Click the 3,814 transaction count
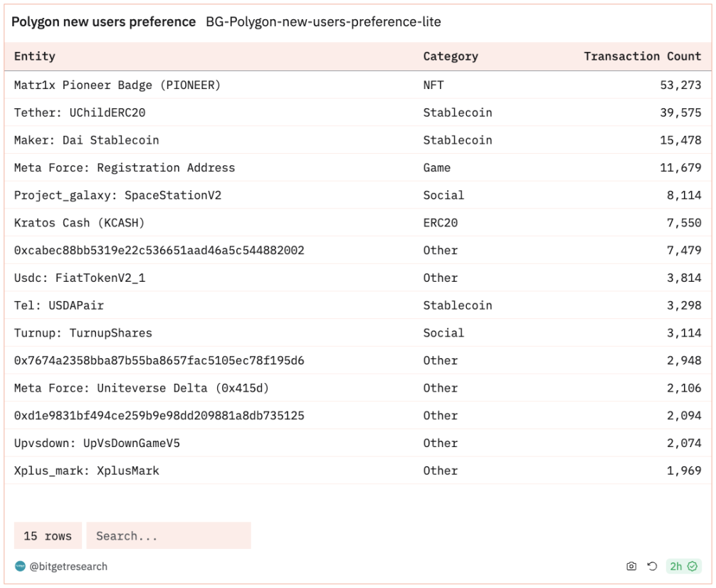 pos(684,278)
